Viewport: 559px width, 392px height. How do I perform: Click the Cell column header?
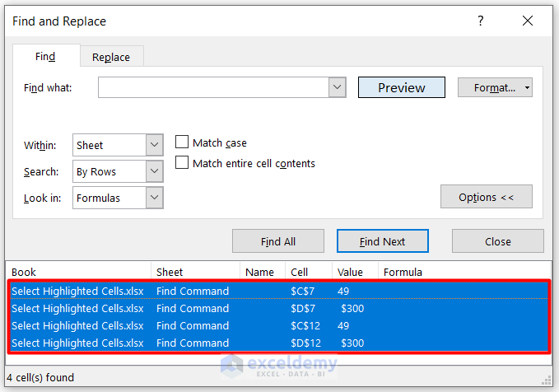pyautogui.click(x=309, y=272)
